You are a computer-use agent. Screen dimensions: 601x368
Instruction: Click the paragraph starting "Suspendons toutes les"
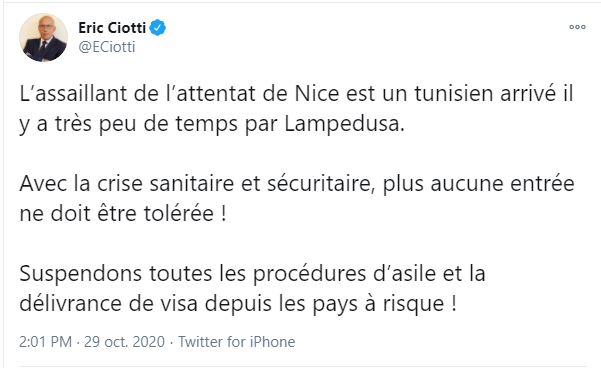[x=253, y=288]
